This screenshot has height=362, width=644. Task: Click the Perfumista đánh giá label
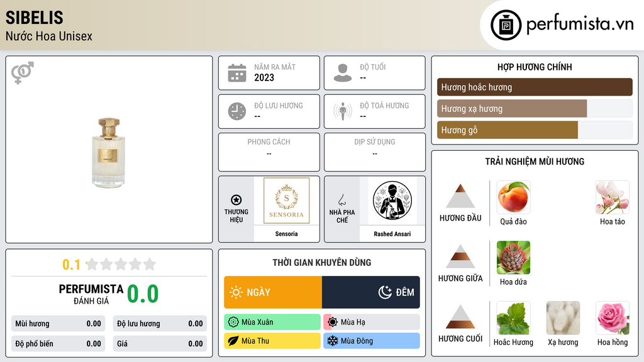91,294
